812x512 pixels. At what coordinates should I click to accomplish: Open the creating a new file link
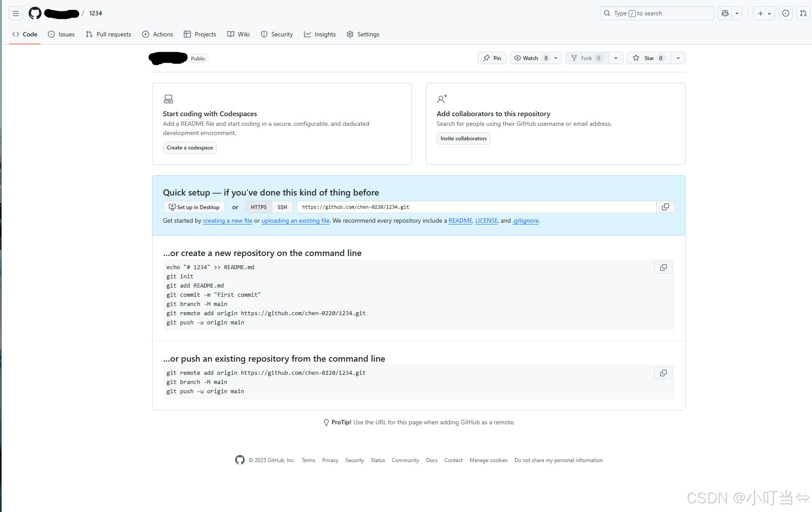click(x=228, y=220)
